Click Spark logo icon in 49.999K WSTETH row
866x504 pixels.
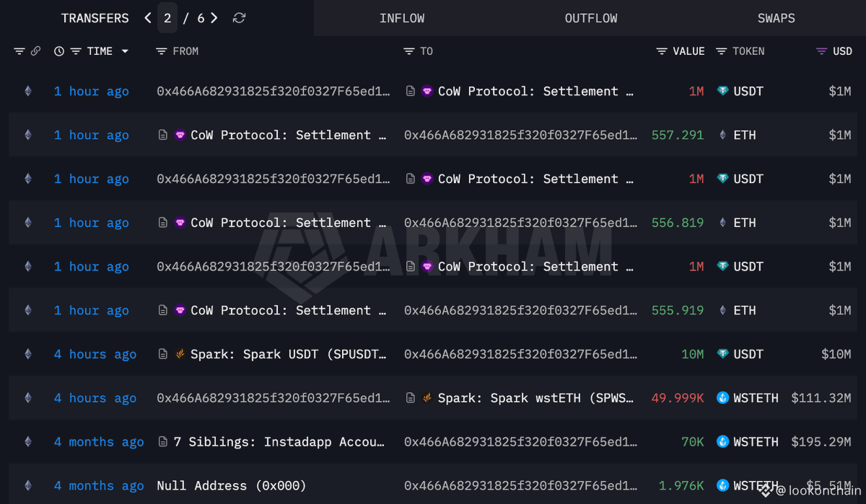tap(428, 398)
